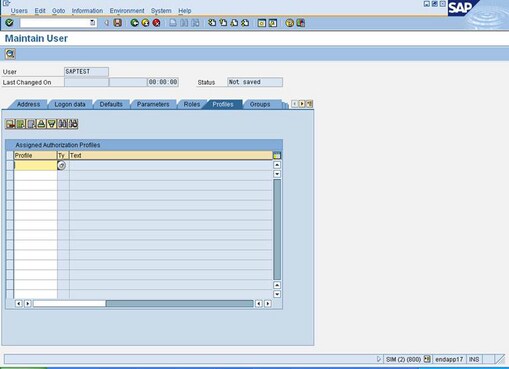Select the active Profiles tab
The height and width of the screenshot is (369, 509).
coord(223,104)
